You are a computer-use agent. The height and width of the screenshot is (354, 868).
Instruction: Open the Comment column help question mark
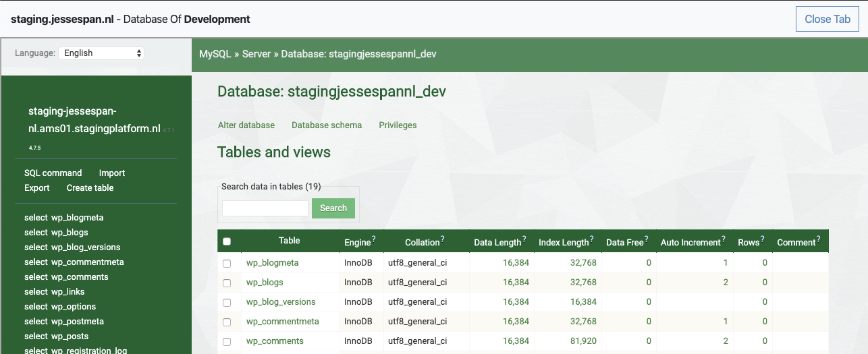pos(819,239)
